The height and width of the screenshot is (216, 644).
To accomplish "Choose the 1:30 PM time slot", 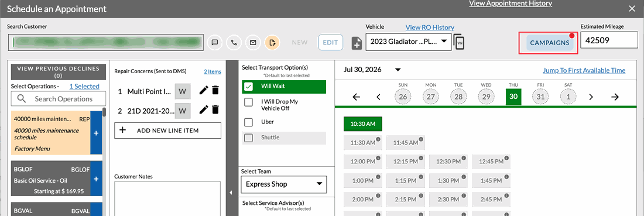I will [448, 180].
